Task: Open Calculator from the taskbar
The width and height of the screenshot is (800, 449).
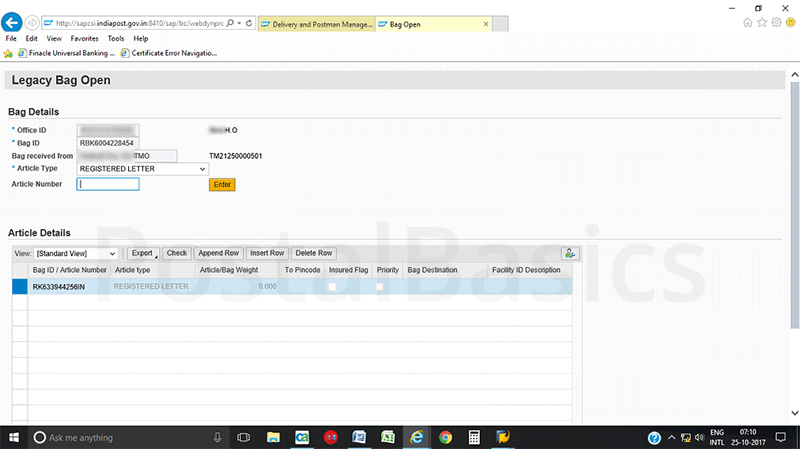Action: pos(475,438)
